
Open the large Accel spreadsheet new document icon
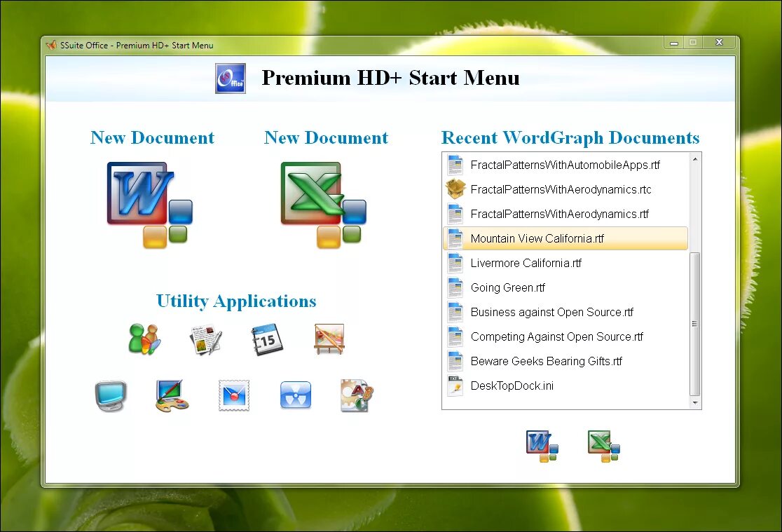[324, 205]
